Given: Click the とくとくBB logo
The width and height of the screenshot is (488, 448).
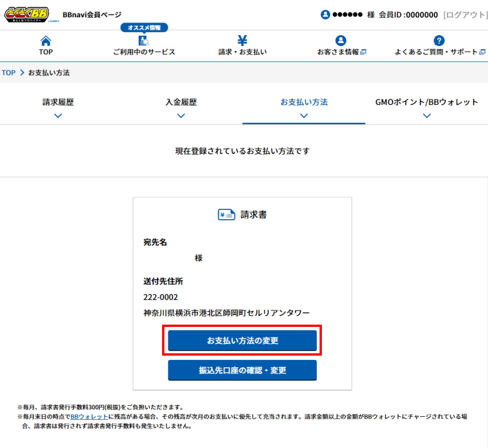Looking at the screenshot, I should pos(26,14).
